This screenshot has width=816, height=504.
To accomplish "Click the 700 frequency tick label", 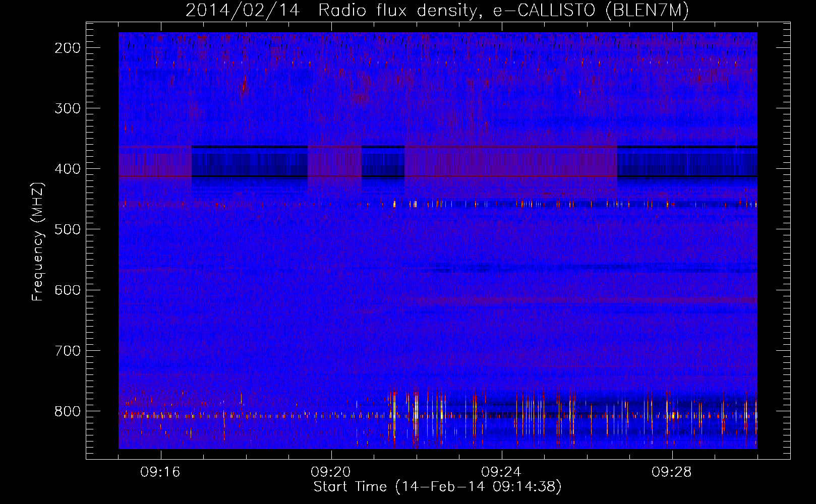I will click(68, 351).
